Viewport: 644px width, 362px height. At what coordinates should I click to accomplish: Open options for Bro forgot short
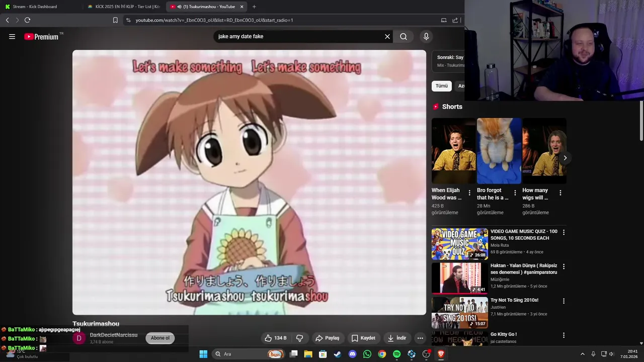(515, 193)
